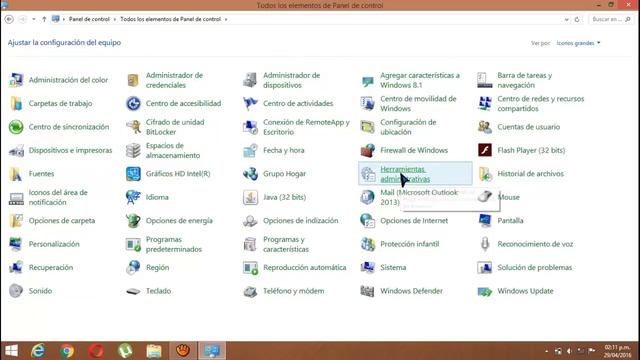Expand the chevron after Todos los elementos breadcrumb
Screen dimensions: 640x360
pyautogui.click(x=226, y=19)
